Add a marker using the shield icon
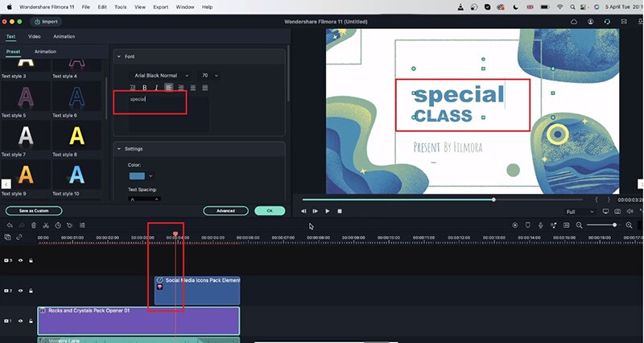Image resolution: width=644 pixels, height=343 pixels. point(528,225)
